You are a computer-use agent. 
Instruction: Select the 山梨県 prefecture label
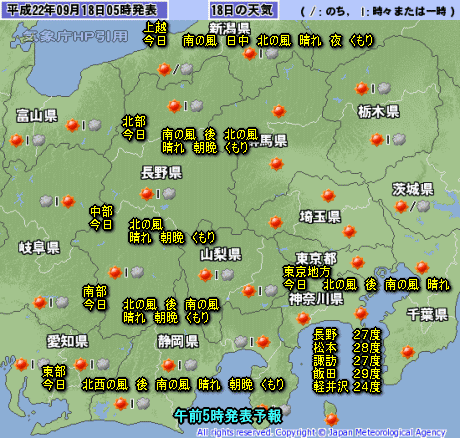point(221,255)
